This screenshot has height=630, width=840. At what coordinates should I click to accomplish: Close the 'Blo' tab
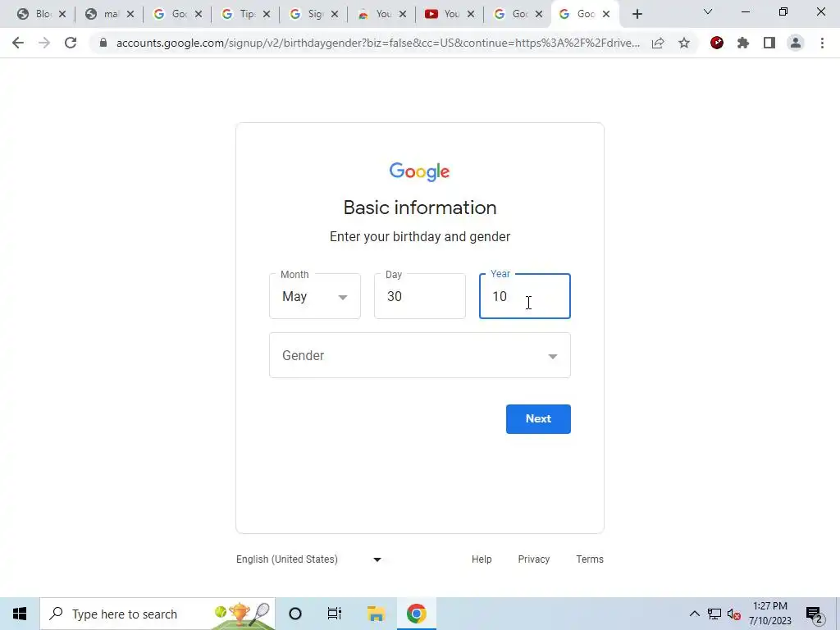62,15
